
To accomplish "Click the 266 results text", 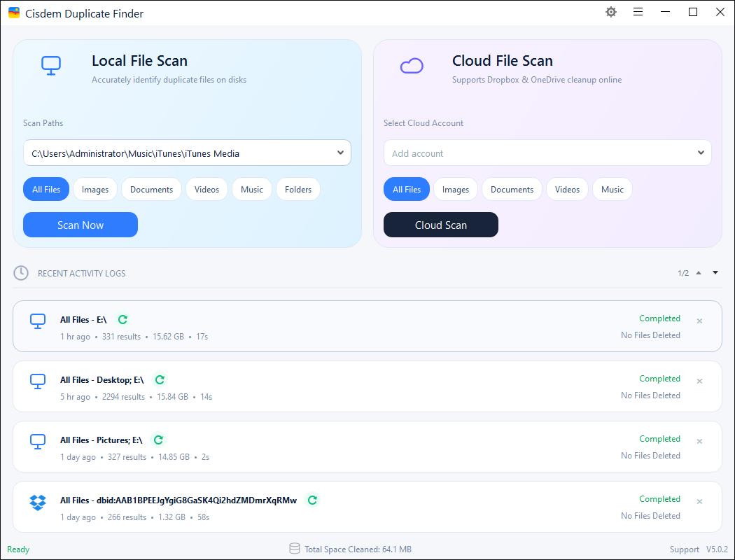I will 127,517.
